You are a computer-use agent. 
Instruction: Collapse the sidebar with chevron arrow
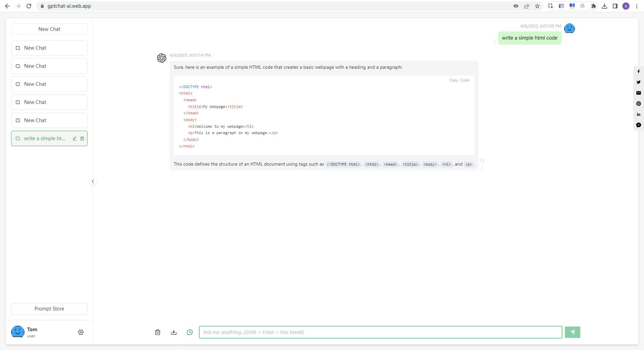(93, 181)
